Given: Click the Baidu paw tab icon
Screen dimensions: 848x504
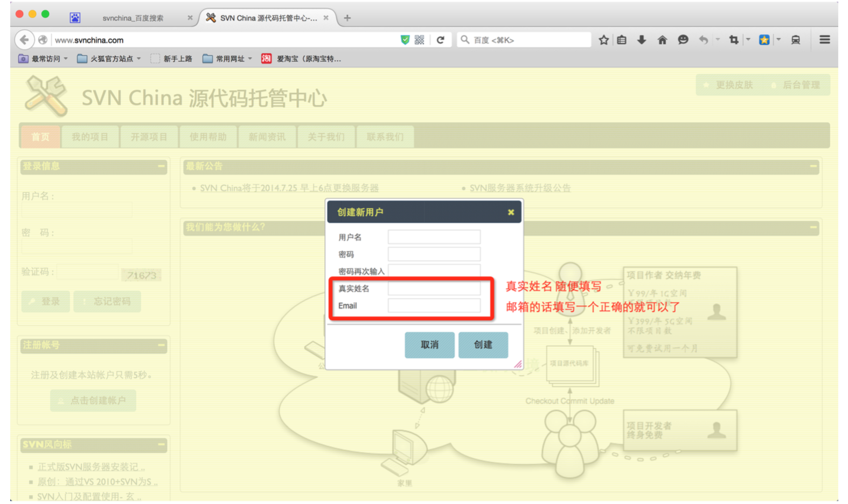Looking at the screenshot, I should (x=75, y=18).
